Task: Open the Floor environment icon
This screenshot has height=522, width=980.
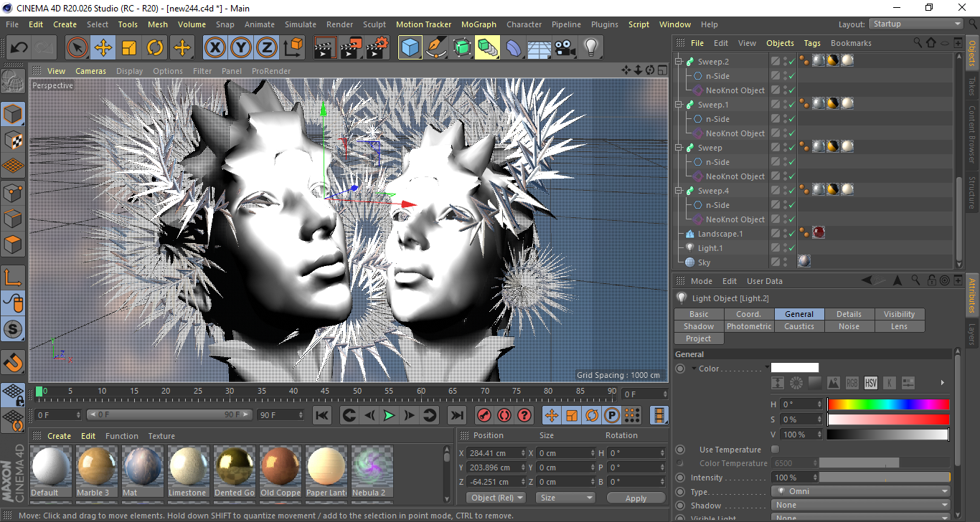Action: click(x=539, y=48)
